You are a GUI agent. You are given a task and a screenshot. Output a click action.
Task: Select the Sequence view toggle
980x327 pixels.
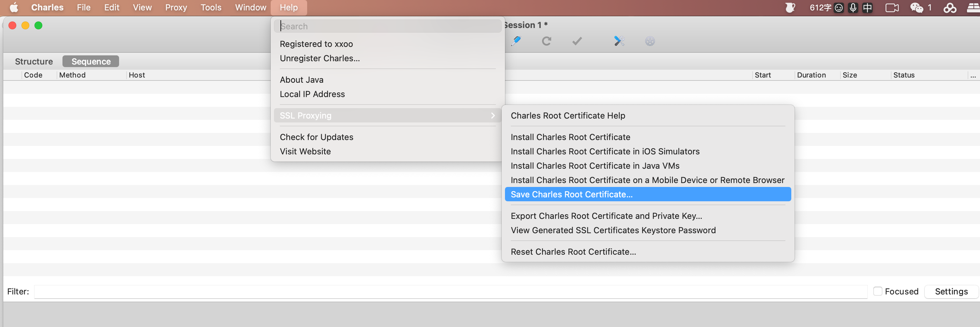(91, 61)
